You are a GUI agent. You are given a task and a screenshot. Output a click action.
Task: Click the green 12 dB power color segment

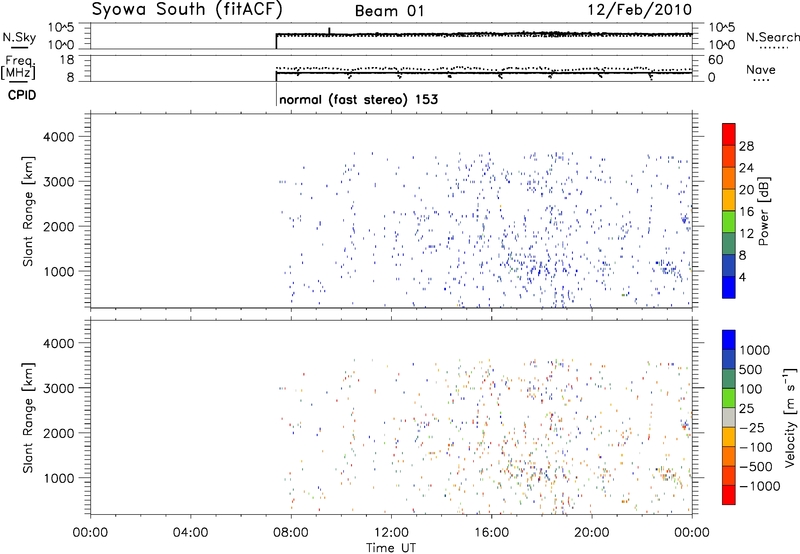[x=729, y=222]
